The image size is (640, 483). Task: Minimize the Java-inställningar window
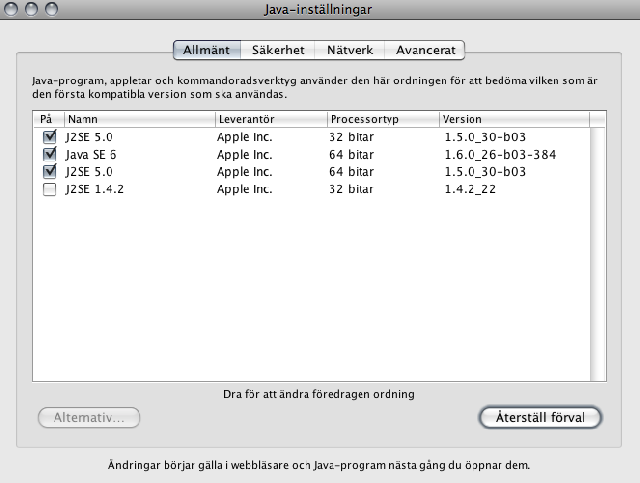click(31, 9)
